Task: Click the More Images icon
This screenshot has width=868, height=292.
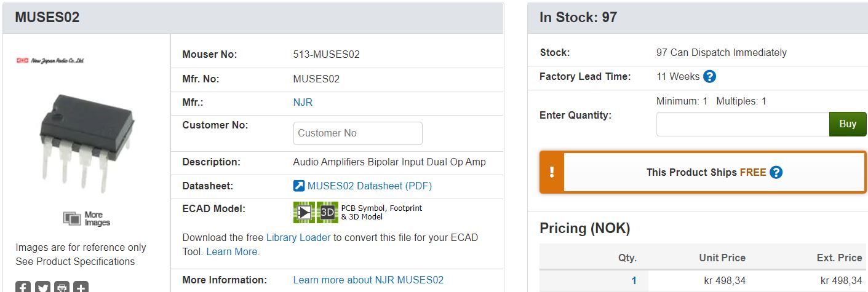Action: pos(73,218)
